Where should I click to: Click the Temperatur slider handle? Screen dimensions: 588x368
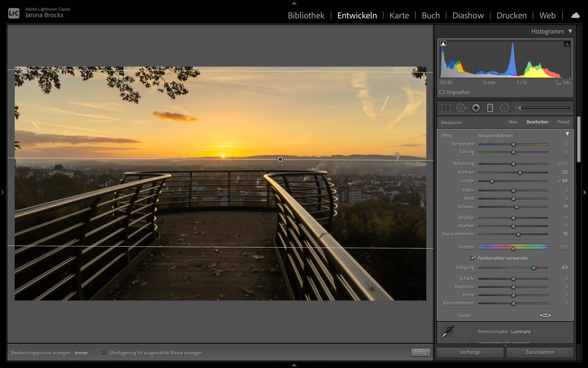click(513, 144)
